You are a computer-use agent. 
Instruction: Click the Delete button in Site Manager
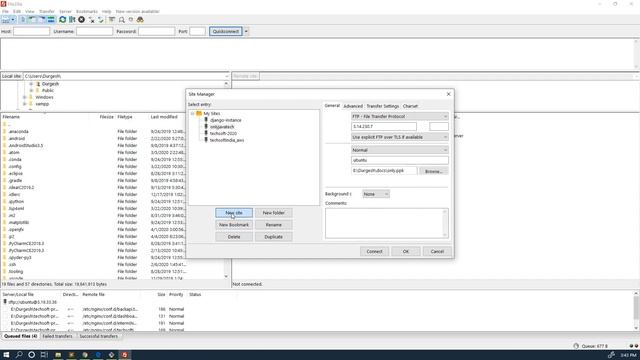point(234,237)
